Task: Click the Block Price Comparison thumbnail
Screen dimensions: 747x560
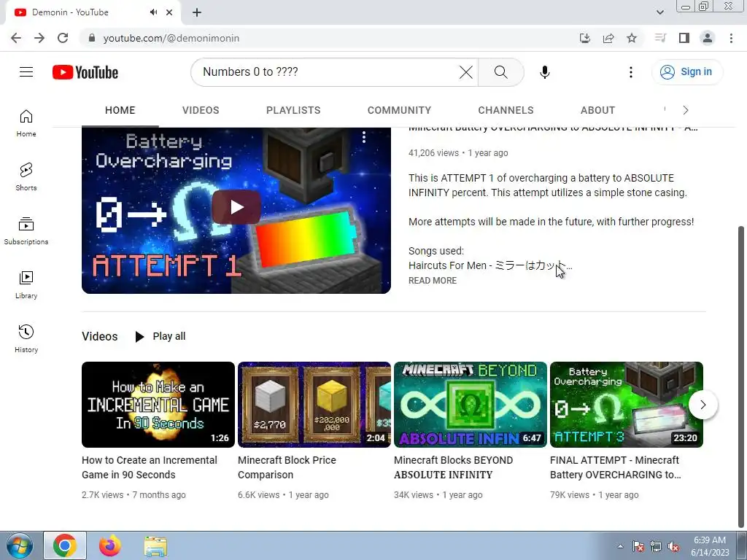Action: pos(314,405)
